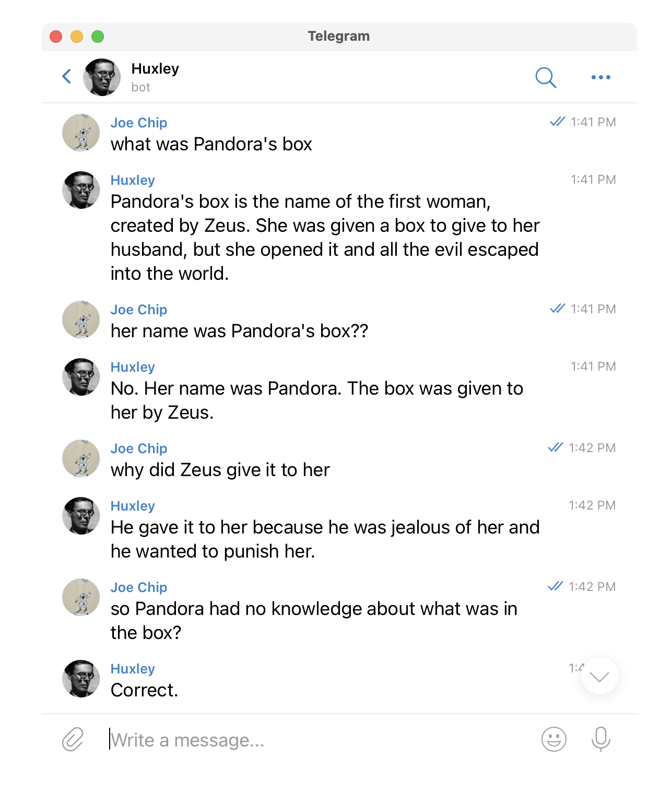Click the read checkmarks on first message
Image resolution: width=672 pixels, height=793 pixels.
557,122
